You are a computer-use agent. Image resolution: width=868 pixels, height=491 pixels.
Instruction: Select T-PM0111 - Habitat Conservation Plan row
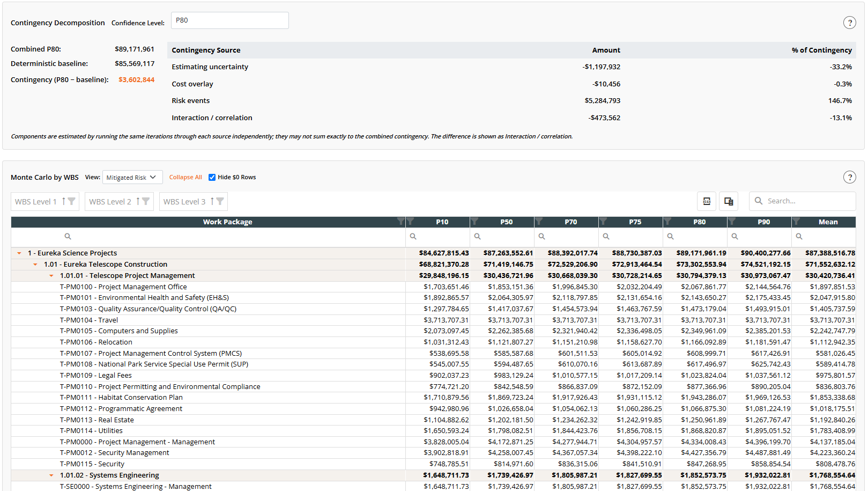[433, 398]
